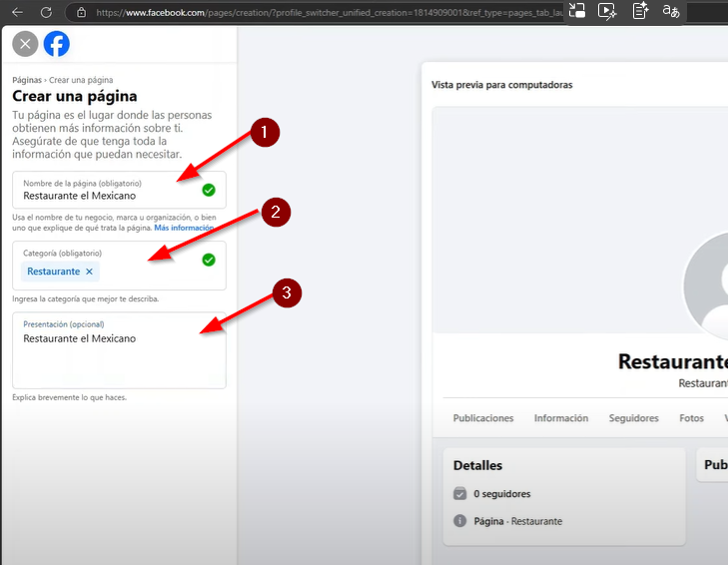Click the Explica brevemente lo que haces hint

pos(69,397)
